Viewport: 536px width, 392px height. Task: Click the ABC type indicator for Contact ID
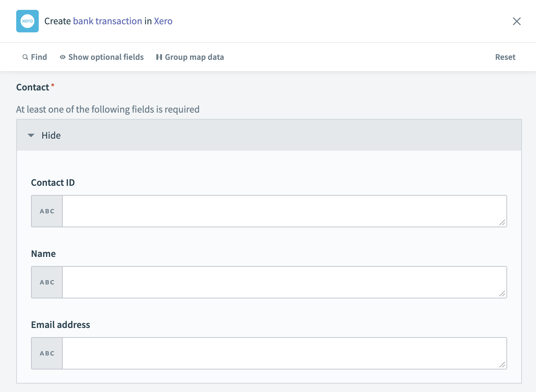46,211
